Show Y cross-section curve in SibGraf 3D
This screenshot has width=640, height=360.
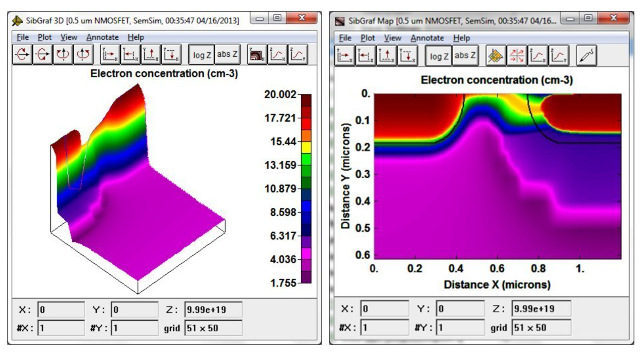click(x=298, y=54)
